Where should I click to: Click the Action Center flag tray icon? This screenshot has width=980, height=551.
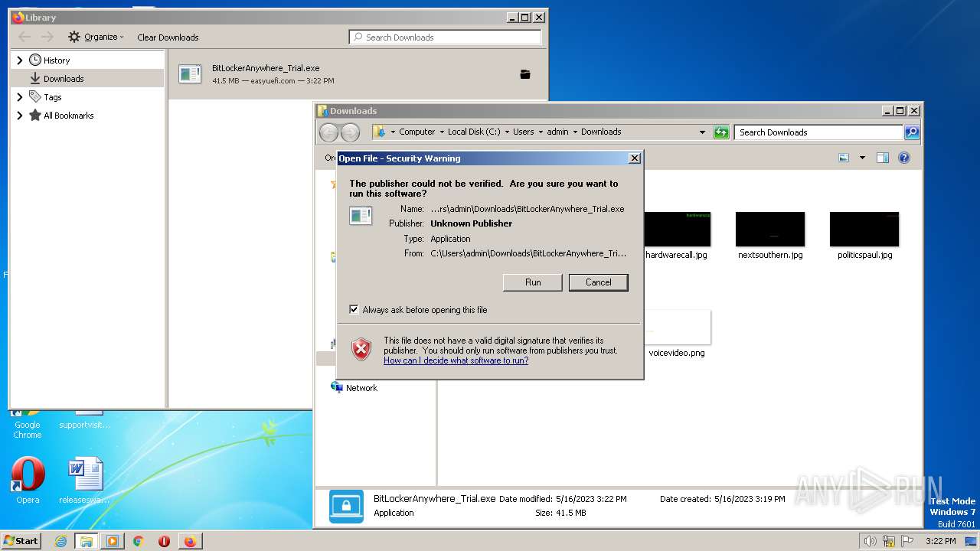907,541
